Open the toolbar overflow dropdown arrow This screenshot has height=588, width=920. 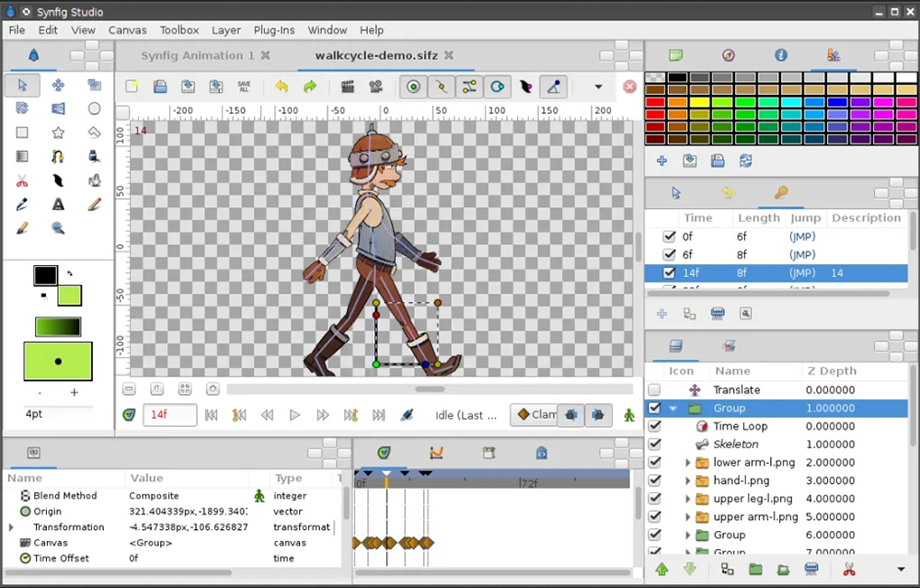coord(598,86)
